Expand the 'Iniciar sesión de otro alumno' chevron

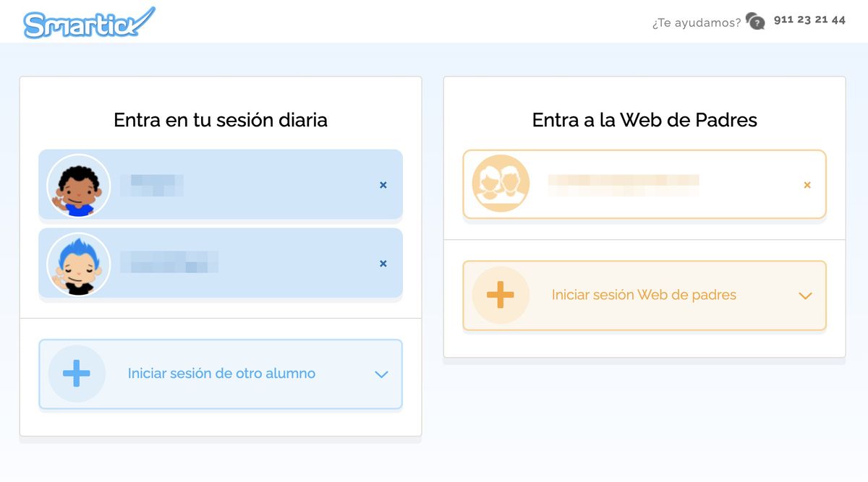(x=381, y=374)
